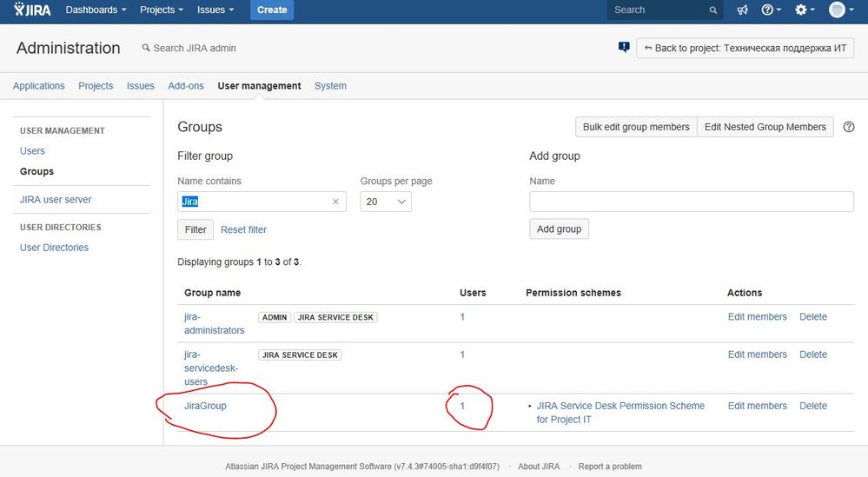The height and width of the screenshot is (477, 868).
Task: Click Edit Nested Group Members button
Action: [x=765, y=127]
